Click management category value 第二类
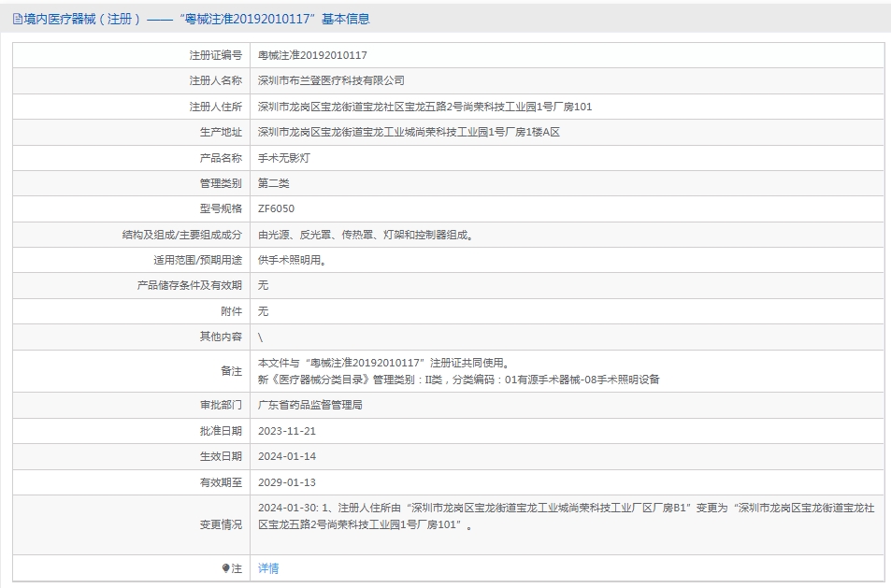 point(274,183)
